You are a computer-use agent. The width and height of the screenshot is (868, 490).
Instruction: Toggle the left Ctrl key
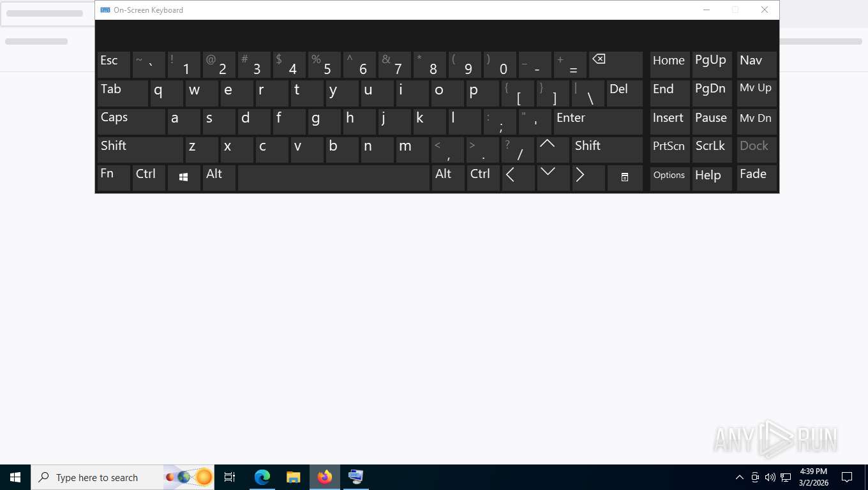click(149, 177)
